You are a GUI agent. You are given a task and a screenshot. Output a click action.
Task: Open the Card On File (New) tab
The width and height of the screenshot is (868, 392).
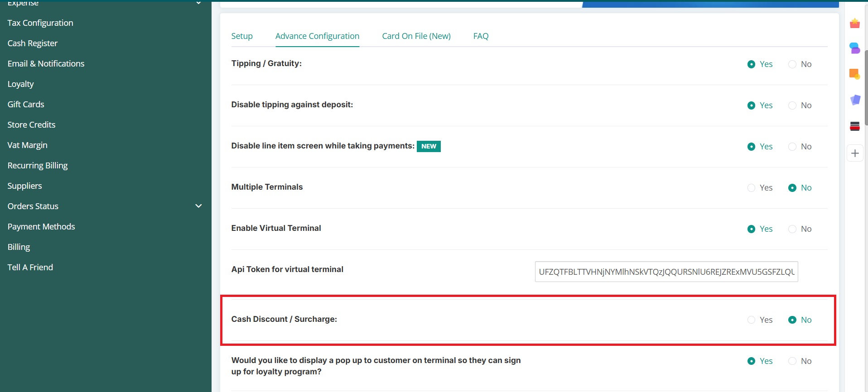click(416, 36)
